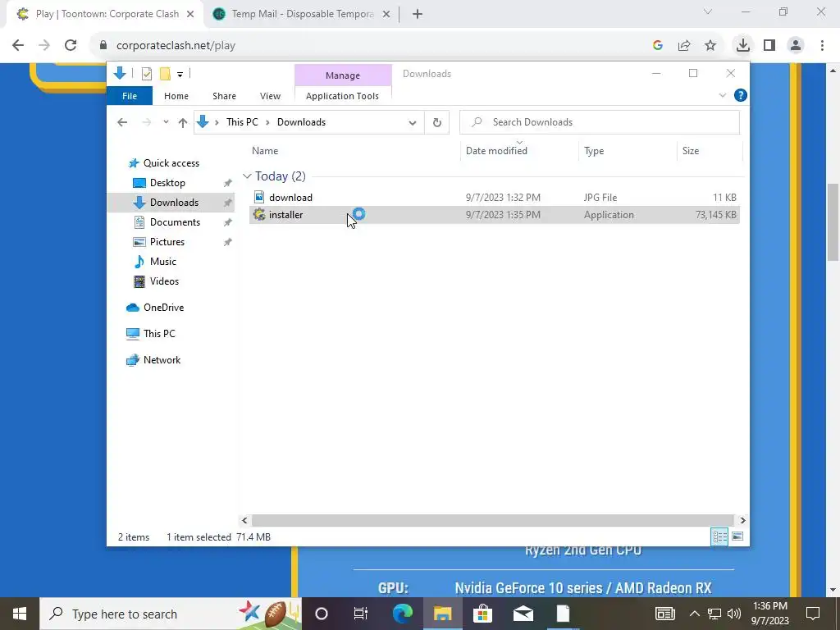
Task: Open the Chrome tab search dropdown
Action: (708, 11)
